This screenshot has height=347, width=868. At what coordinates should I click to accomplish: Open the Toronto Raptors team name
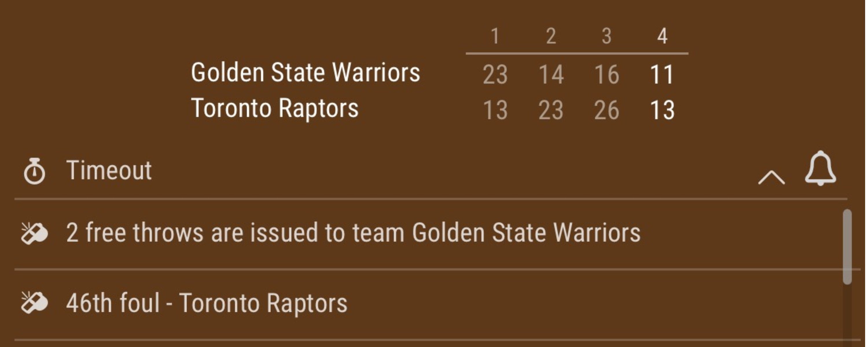(x=275, y=108)
